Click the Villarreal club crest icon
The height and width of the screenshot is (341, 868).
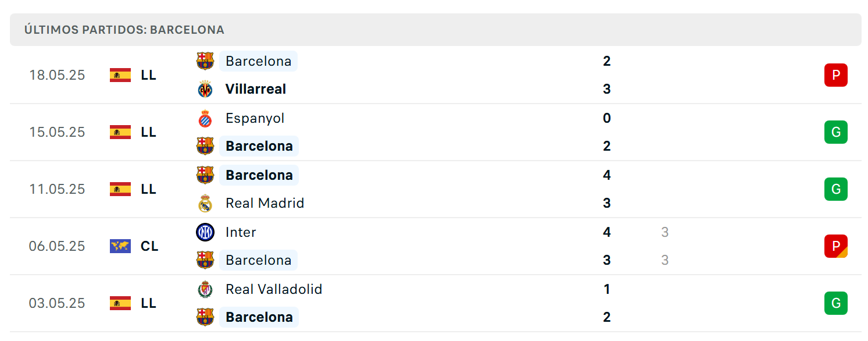click(205, 89)
